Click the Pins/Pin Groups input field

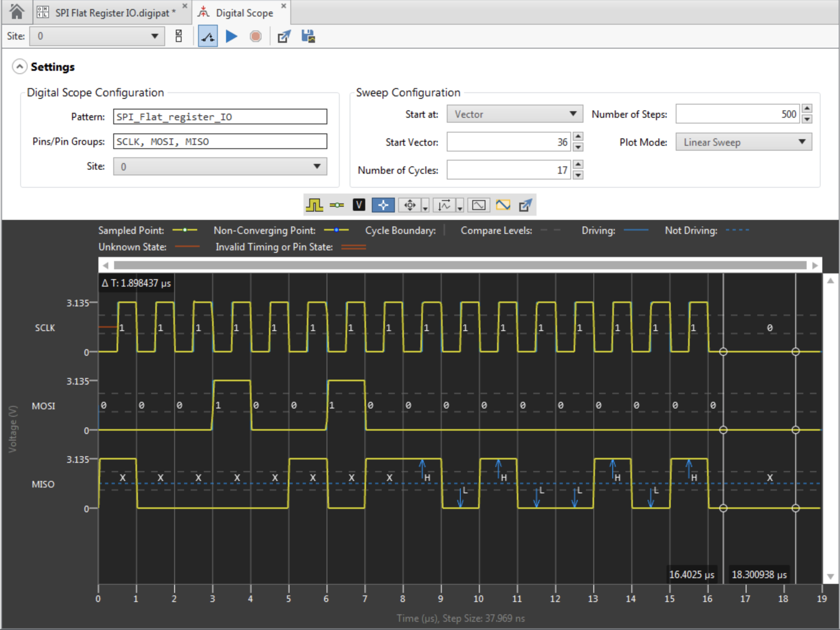220,141
